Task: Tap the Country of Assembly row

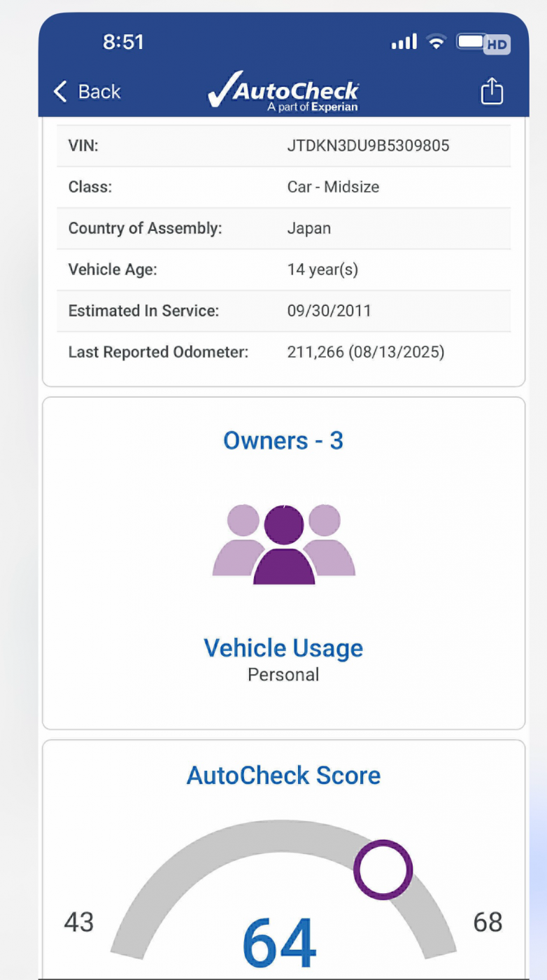Action: (x=283, y=228)
